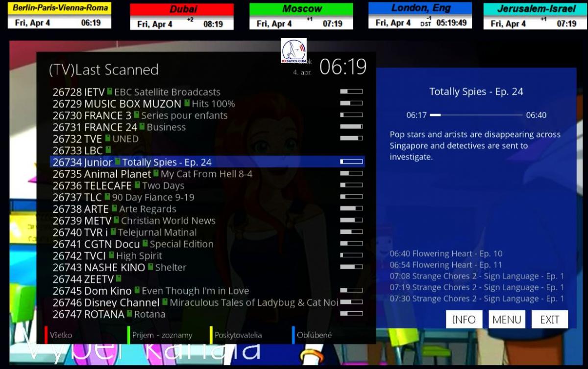Click the DXSATCS.COM logo icon
The image size is (588, 369).
[x=294, y=51]
